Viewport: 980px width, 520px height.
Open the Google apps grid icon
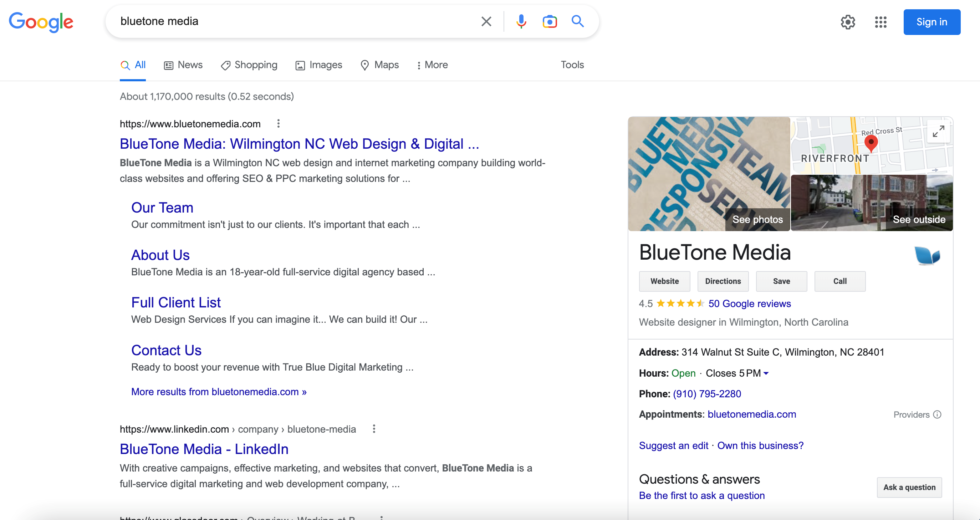coord(881,22)
